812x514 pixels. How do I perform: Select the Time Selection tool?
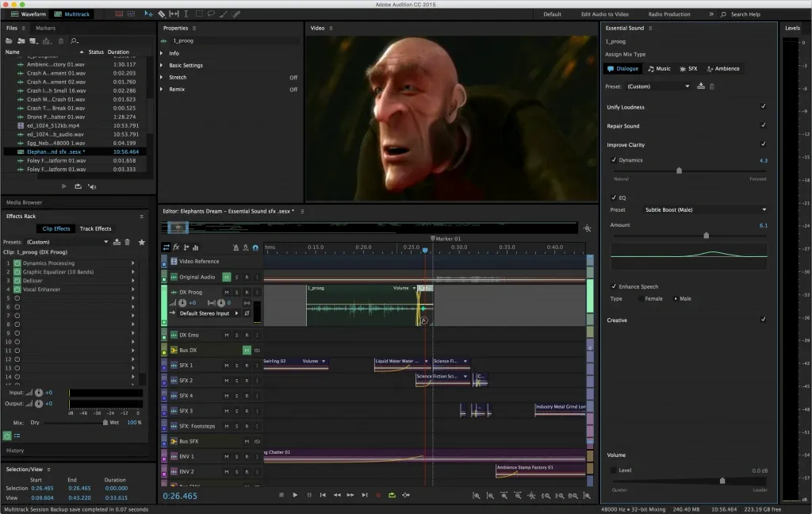pyautogui.click(x=186, y=13)
